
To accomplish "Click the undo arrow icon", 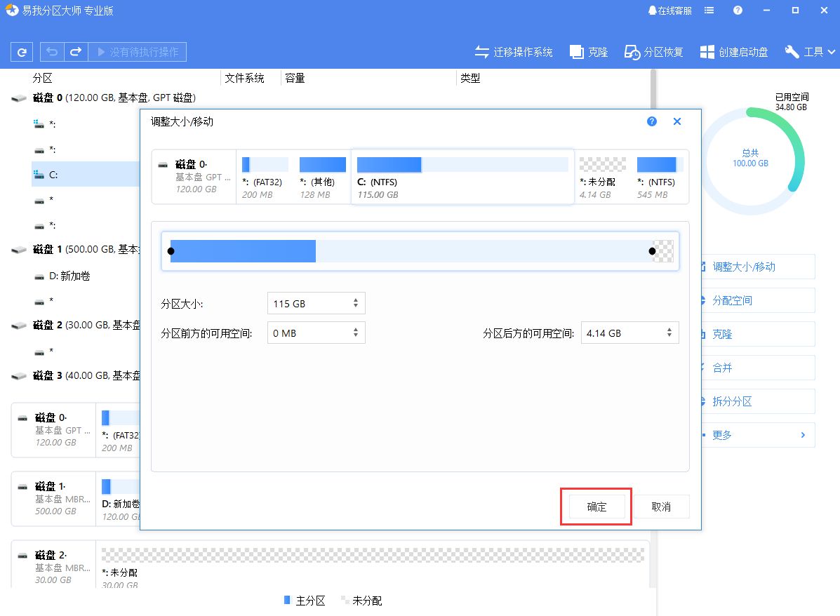I will (x=52, y=52).
